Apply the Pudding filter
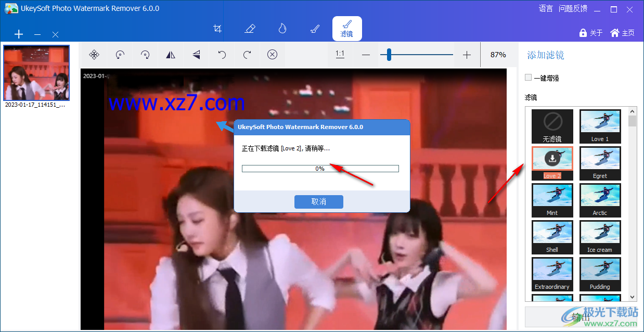This screenshot has width=644, height=332. (x=600, y=274)
